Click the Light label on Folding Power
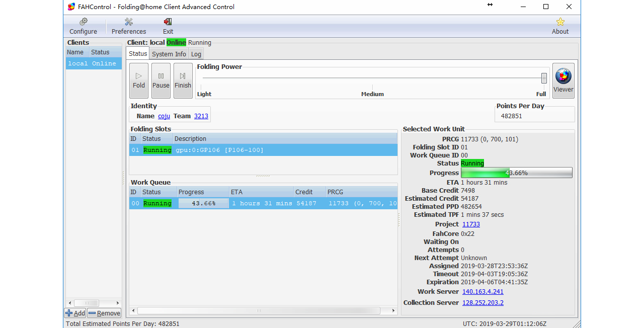 (204, 94)
